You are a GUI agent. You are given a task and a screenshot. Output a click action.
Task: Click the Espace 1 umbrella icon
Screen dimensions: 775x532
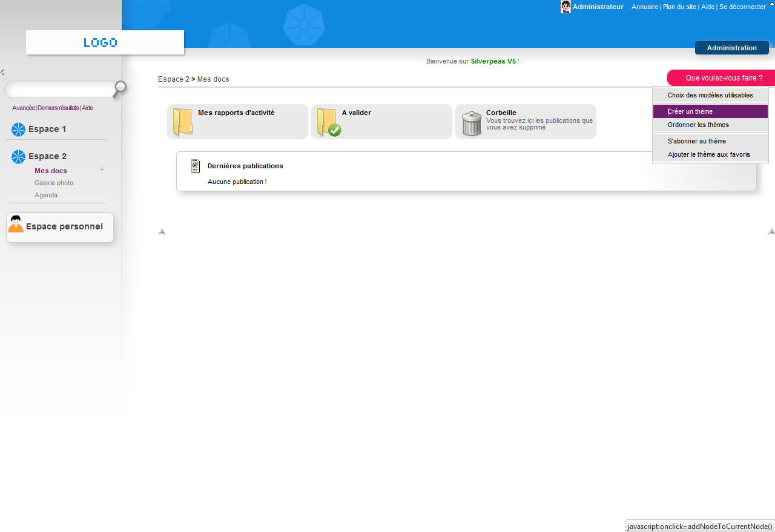19,129
